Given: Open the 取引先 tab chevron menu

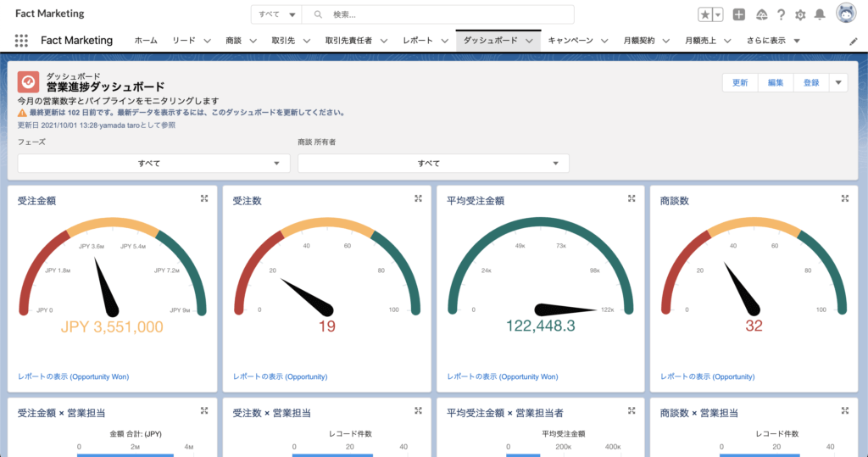Looking at the screenshot, I should [307, 41].
